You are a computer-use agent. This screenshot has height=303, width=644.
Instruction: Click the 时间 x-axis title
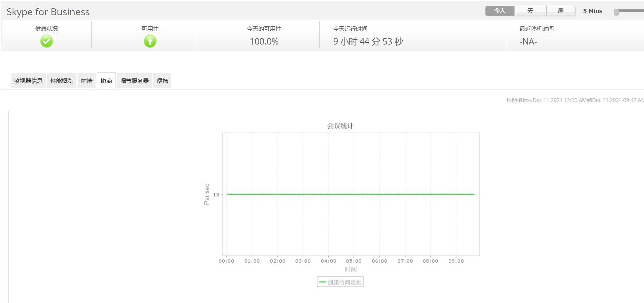coord(351,269)
